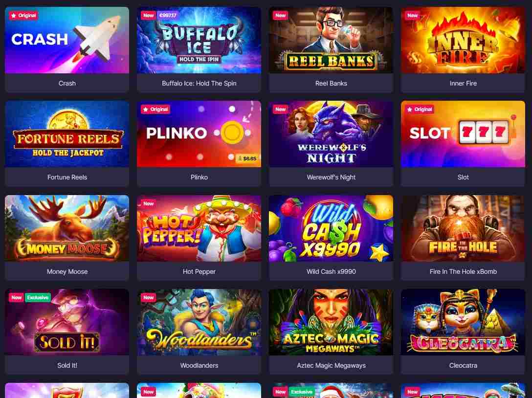The width and height of the screenshot is (532, 398).
Task: Select the Aztec Magic Megaways title
Action: coord(331,365)
